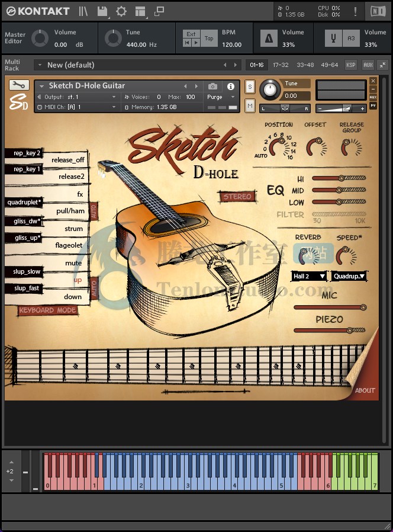Click the Native Instruments NI logo
The height and width of the screenshot is (532, 393).
click(x=378, y=11)
